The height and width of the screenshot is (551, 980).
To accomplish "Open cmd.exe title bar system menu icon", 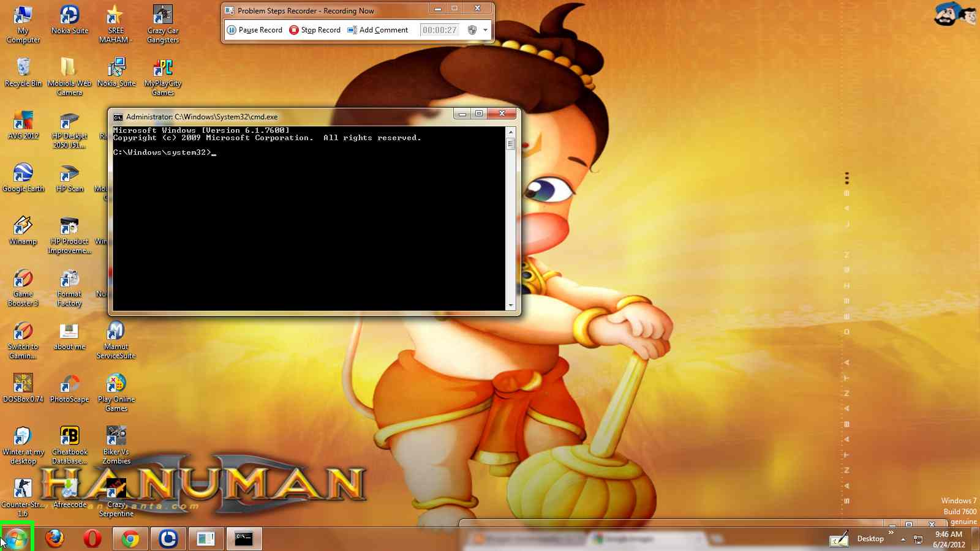I will tap(118, 117).
